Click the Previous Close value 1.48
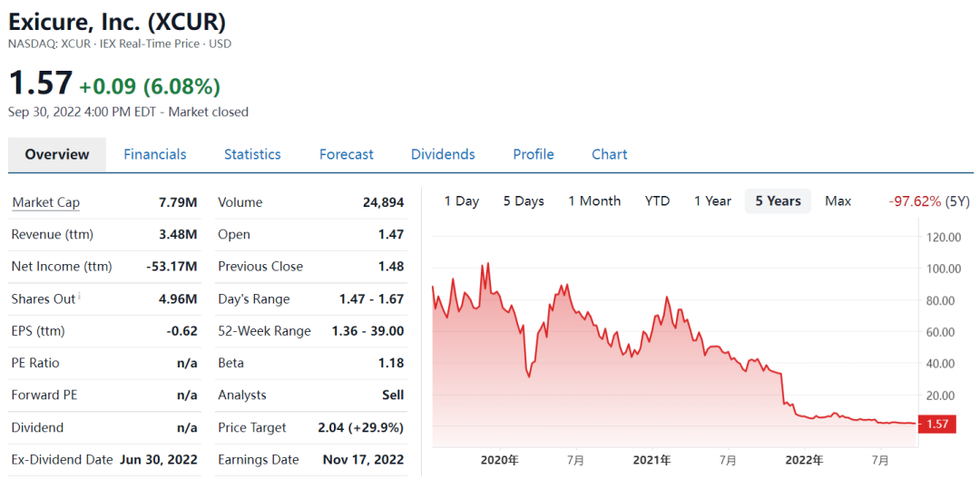The height and width of the screenshot is (479, 980). pos(392,267)
